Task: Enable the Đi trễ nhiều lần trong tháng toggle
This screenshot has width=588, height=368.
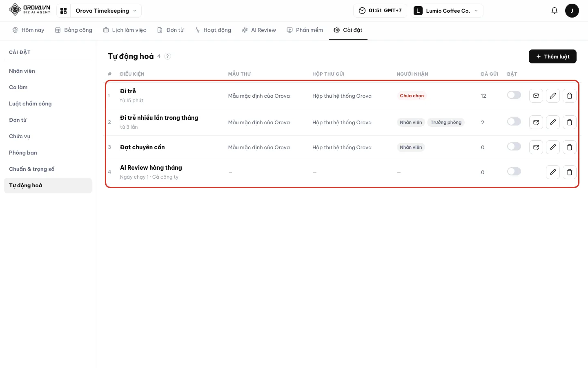Action: point(514,121)
